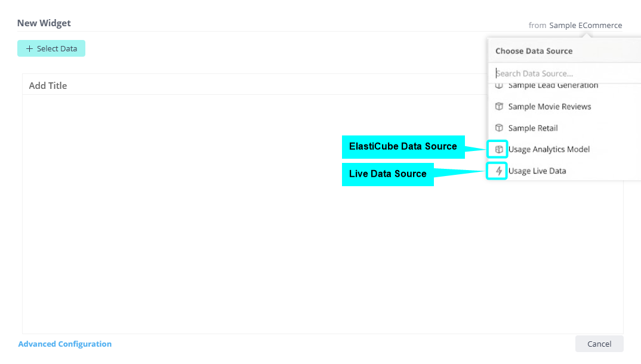The width and height of the screenshot is (641, 364).
Task: Click the plus icon on Select Data
Action: (x=29, y=49)
